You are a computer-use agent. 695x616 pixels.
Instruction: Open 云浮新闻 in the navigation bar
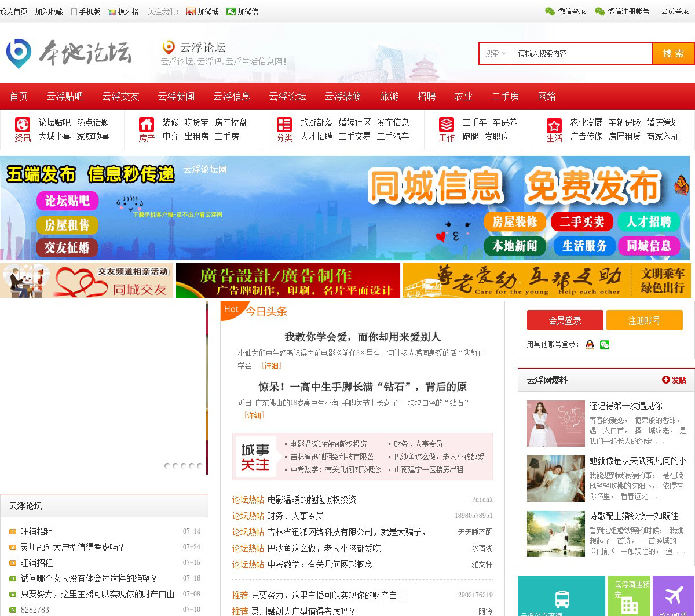coord(176,96)
